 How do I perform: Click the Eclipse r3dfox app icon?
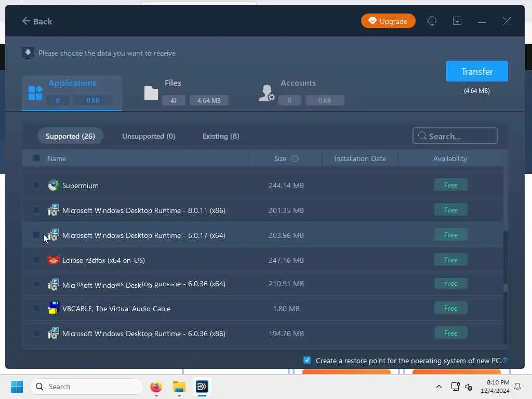(54, 260)
